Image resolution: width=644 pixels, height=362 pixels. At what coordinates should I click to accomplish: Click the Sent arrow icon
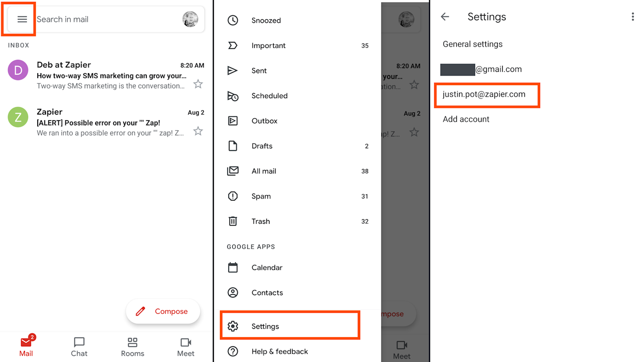[233, 70]
